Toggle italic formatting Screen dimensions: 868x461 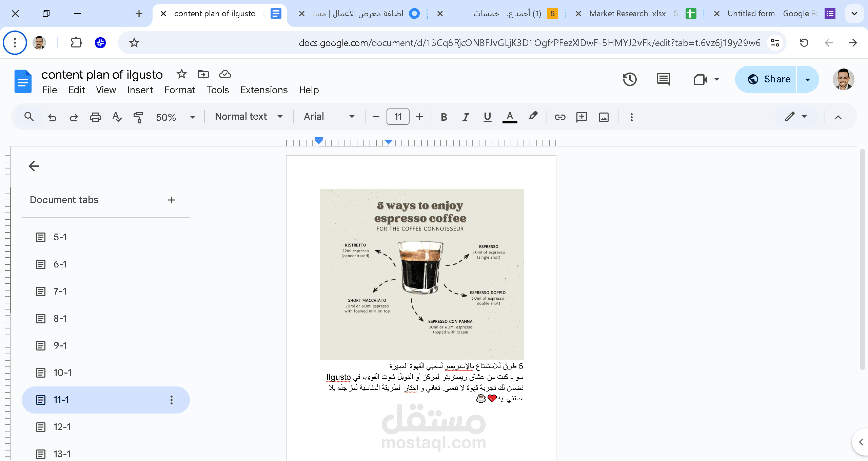466,117
